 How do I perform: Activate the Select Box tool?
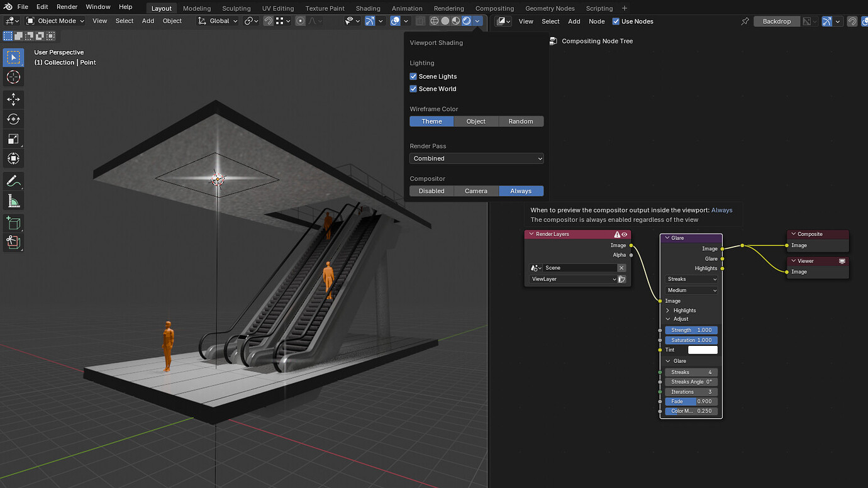pyautogui.click(x=13, y=57)
